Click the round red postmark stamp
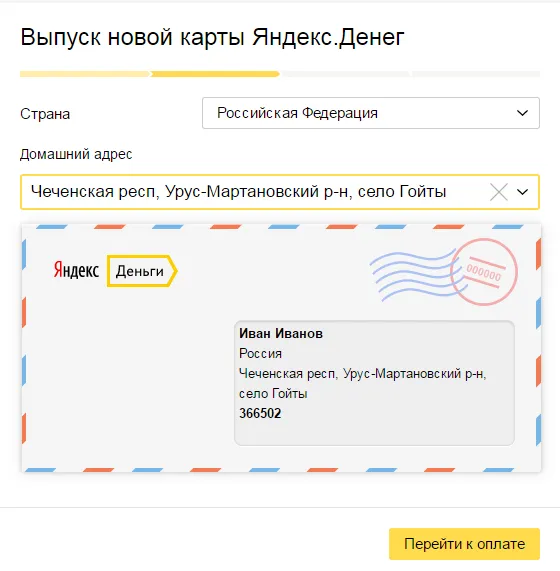 [484, 272]
